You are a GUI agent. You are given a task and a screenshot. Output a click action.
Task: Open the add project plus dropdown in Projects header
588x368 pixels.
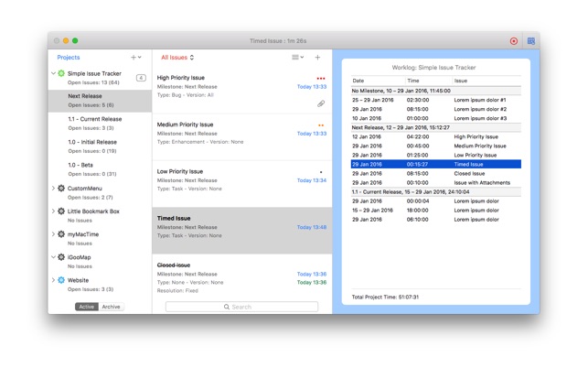pyautogui.click(x=136, y=58)
